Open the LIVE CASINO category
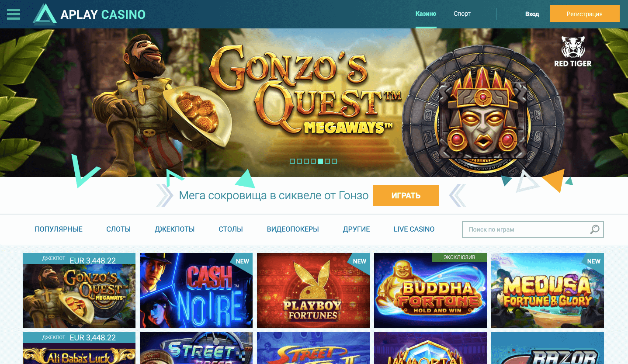This screenshot has height=364, width=628. 414,229
